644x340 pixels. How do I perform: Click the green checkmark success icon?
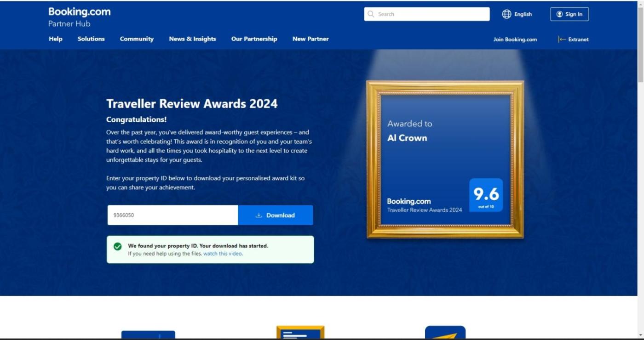(x=118, y=247)
